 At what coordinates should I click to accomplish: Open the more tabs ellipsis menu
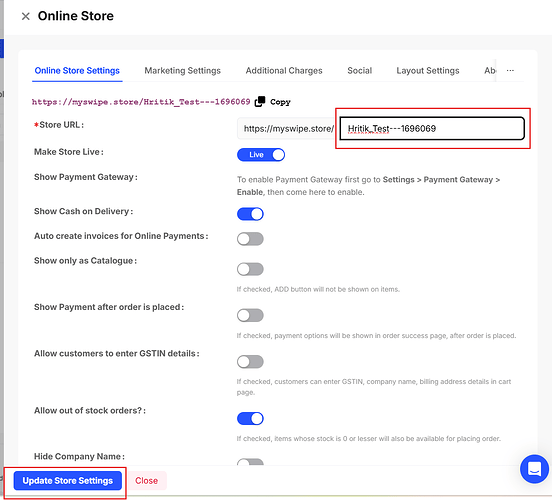click(x=510, y=70)
